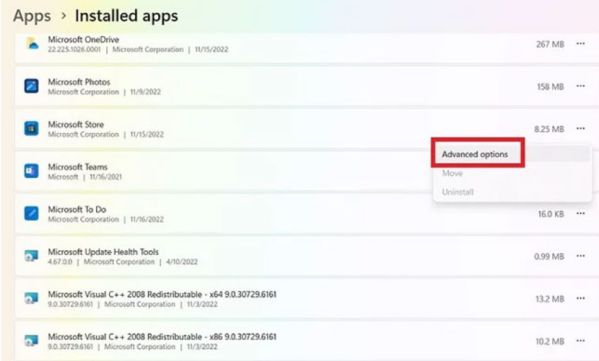Image resolution: width=599 pixels, height=361 pixels.
Task: Click the 16.0 KB size for To Do
Action: click(551, 214)
